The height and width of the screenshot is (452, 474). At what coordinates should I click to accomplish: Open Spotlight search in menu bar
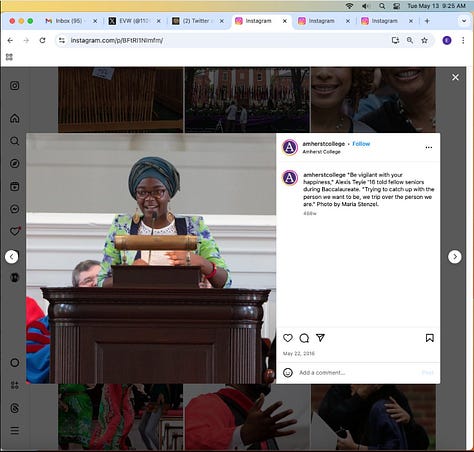click(382, 6)
